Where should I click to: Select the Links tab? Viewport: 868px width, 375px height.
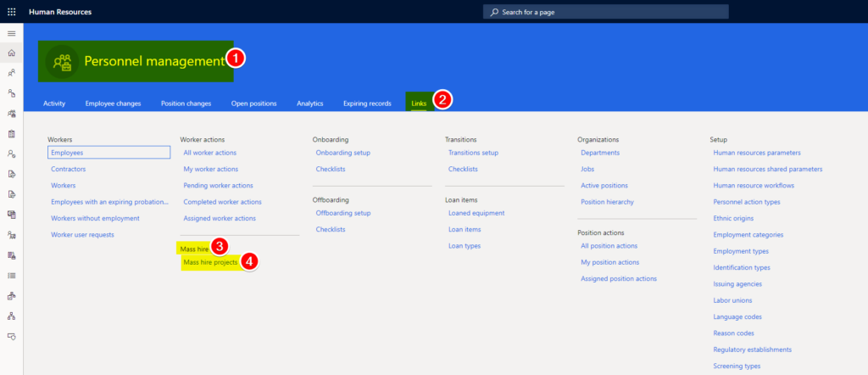pyautogui.click(x=419, y=104)
